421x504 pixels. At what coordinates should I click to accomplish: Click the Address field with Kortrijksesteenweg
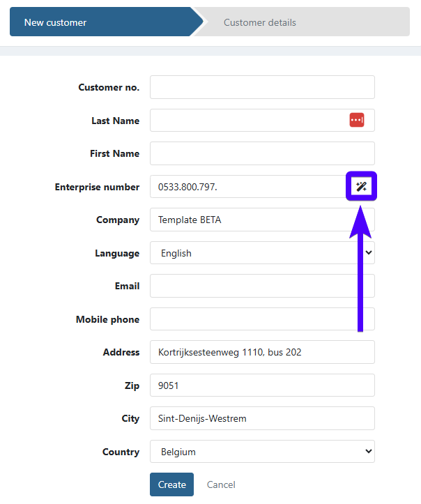pyautogui.click(x=262, y=352)
